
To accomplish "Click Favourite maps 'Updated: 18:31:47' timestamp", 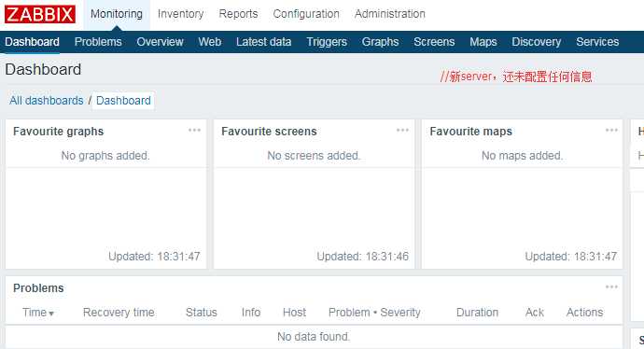I will point(571,257).
